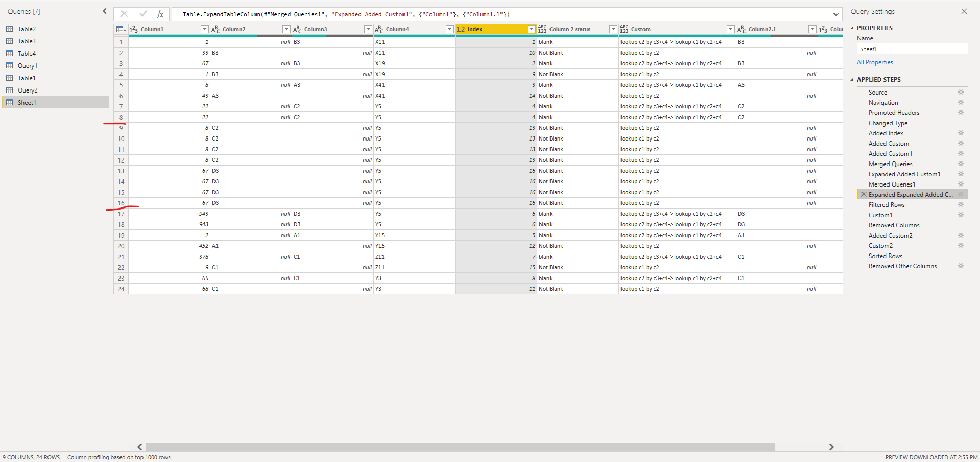Select the Custom2 applied step
980x462 pixels.
coord(880,246)
